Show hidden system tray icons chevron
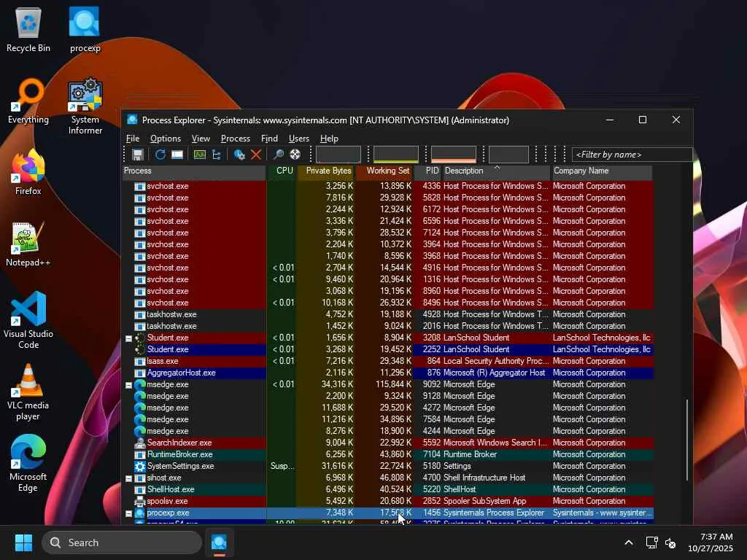747x560 pixels. [x=628, y=542]
